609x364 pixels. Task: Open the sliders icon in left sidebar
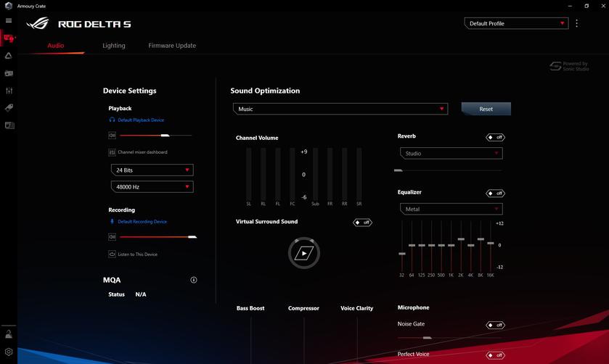9,91
